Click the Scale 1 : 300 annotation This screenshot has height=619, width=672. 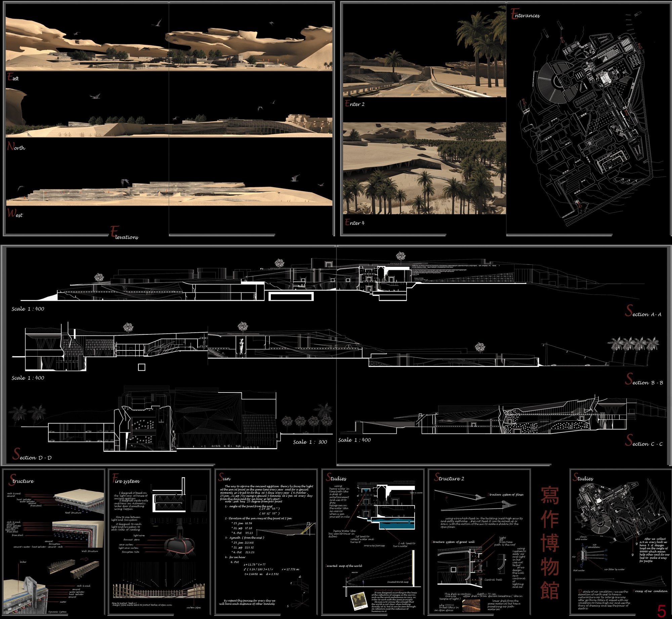[x=310, y=442]
